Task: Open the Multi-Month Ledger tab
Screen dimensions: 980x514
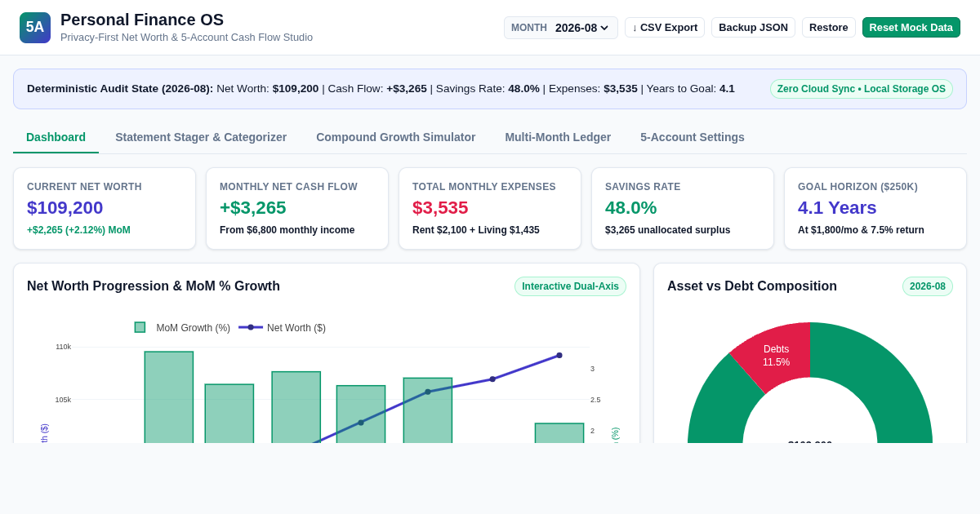Action: click(558, 137)
